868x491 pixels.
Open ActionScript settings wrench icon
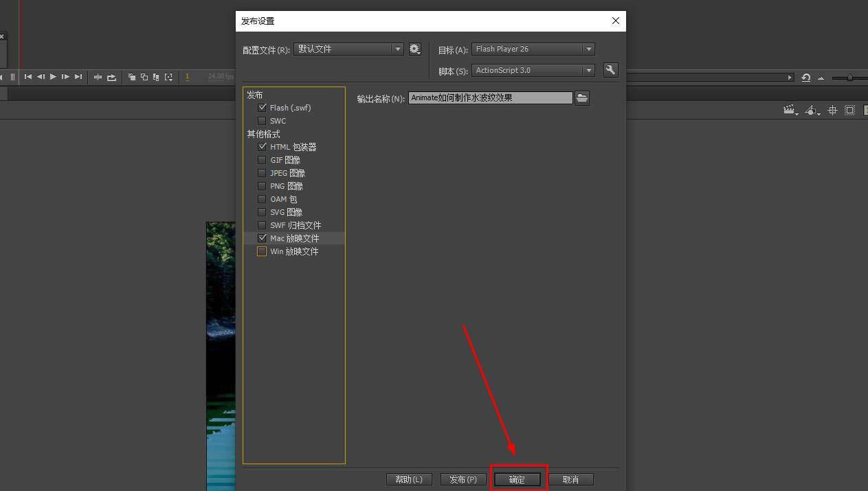pos(610,70)
